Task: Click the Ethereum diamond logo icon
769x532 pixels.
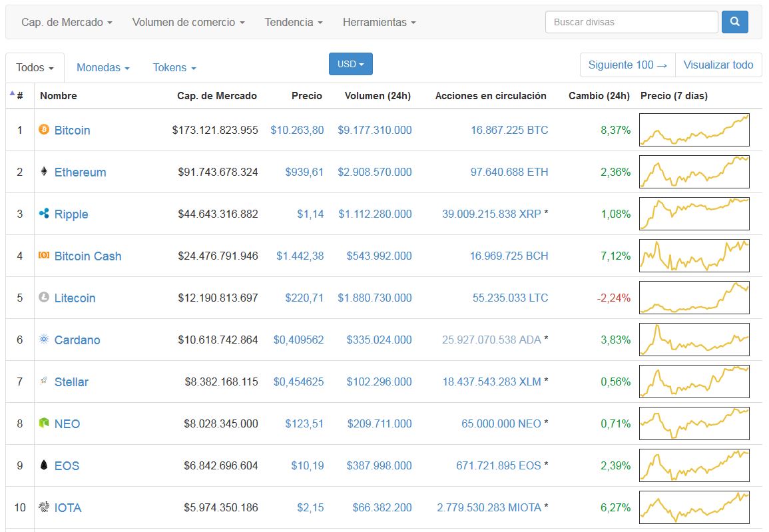Action: (x=44, y=172)
